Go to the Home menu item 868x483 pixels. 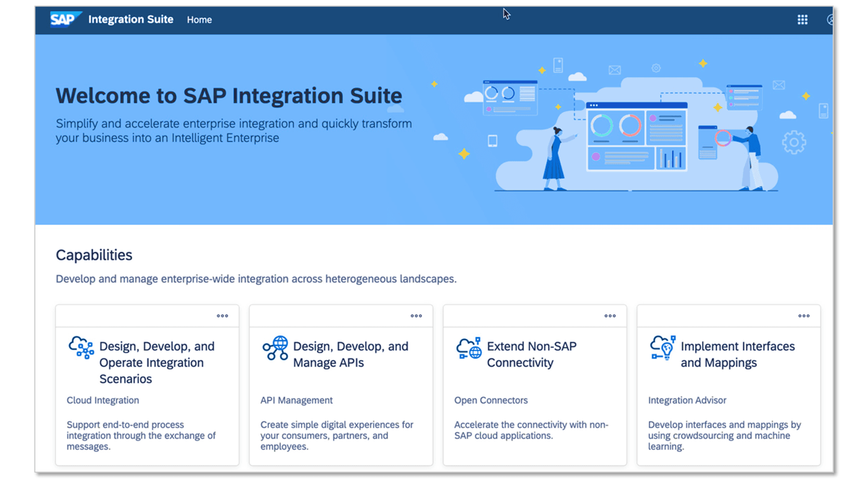pos(199,20)
